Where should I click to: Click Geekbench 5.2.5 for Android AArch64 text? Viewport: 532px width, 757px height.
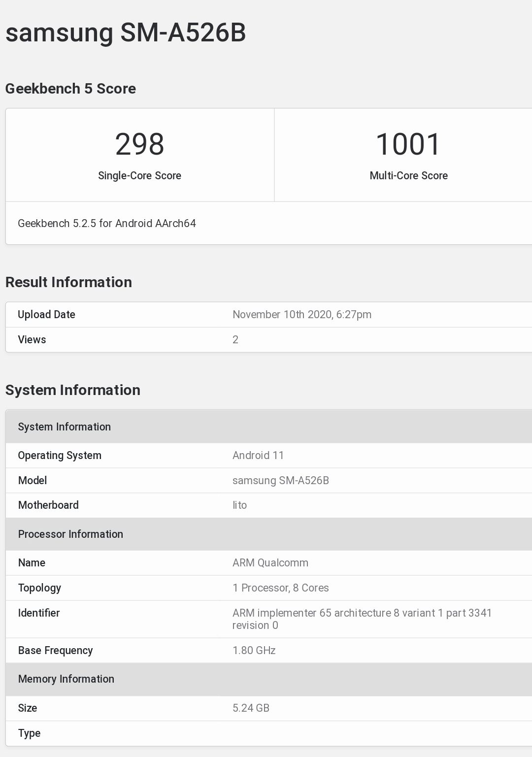pos(107,224)
